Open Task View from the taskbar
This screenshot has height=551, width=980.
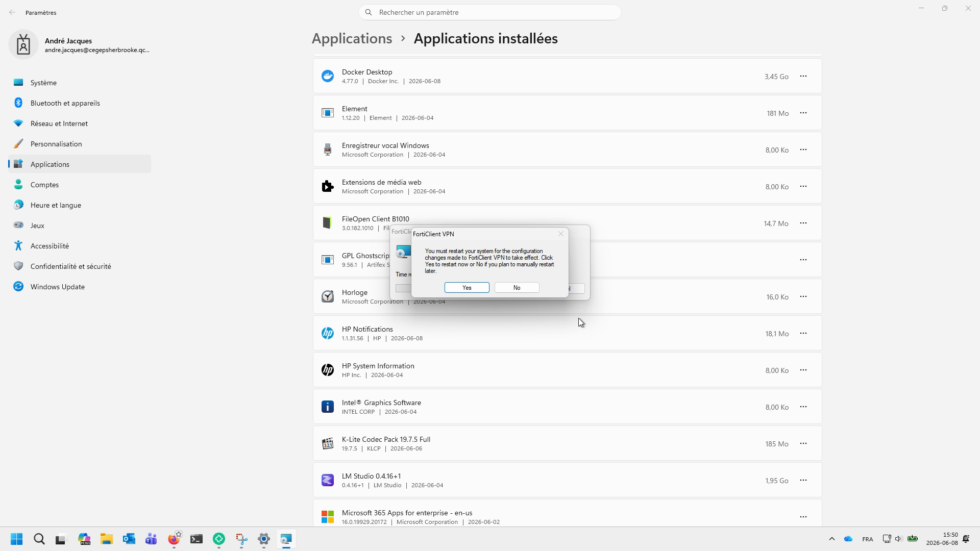[x=62, y=539]
